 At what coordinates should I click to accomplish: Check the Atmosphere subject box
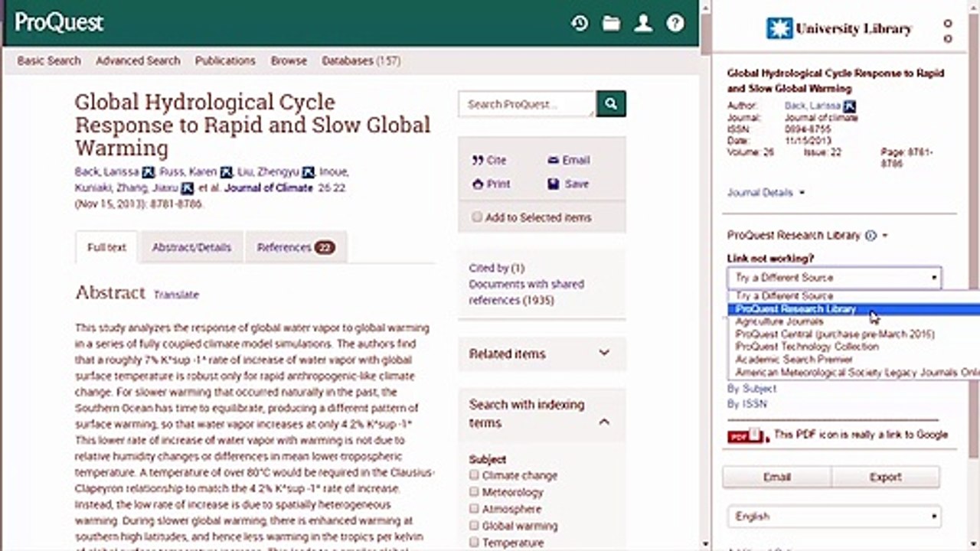tap(474, 509)
